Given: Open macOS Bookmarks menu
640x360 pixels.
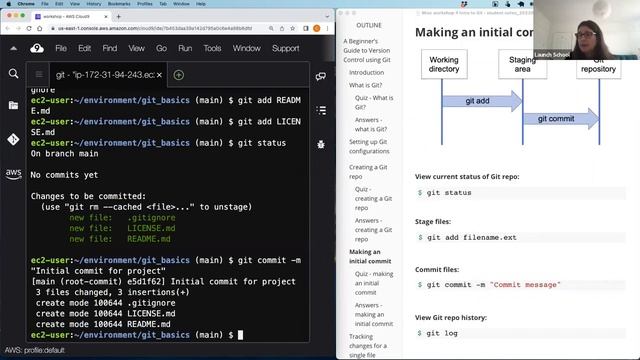Looking at the screenshot, I should [x=119, y=4].
